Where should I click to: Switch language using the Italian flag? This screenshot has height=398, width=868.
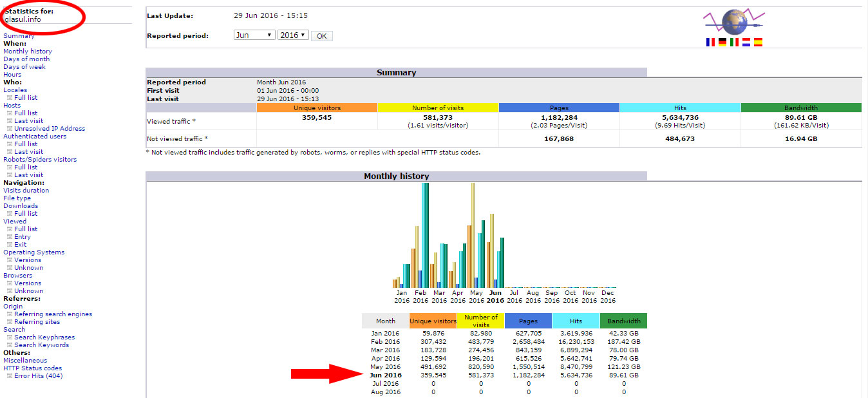[x=734, y=42]
